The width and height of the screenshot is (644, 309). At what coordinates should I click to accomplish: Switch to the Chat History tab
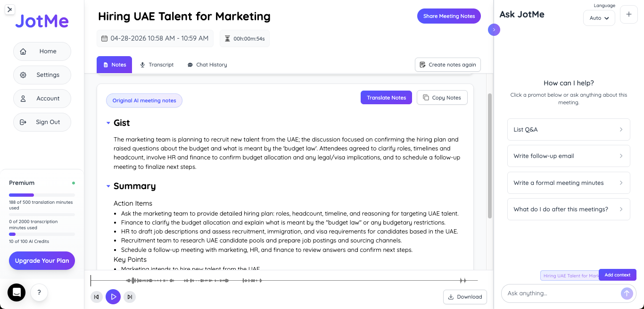(x=207, y=65)
